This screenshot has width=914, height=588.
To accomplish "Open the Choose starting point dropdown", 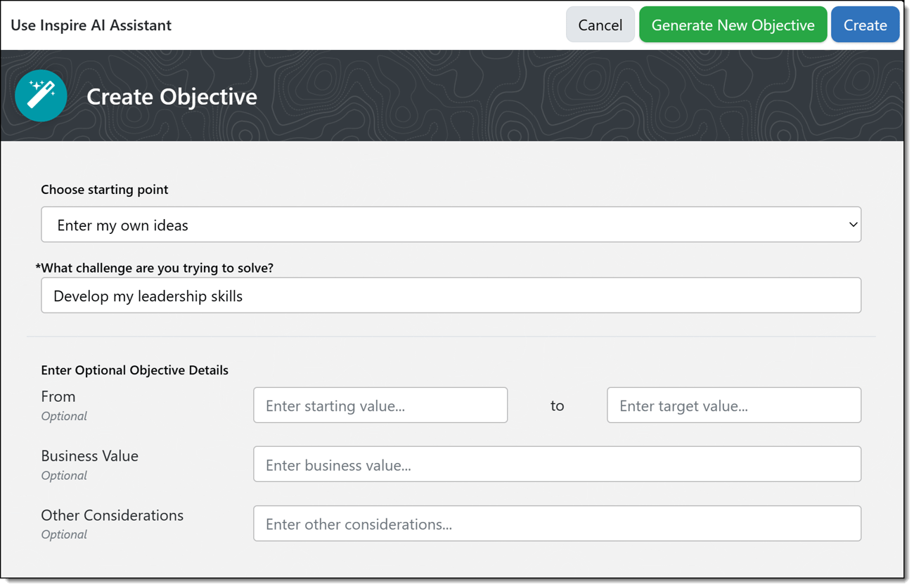I will [x=450, y=225].
